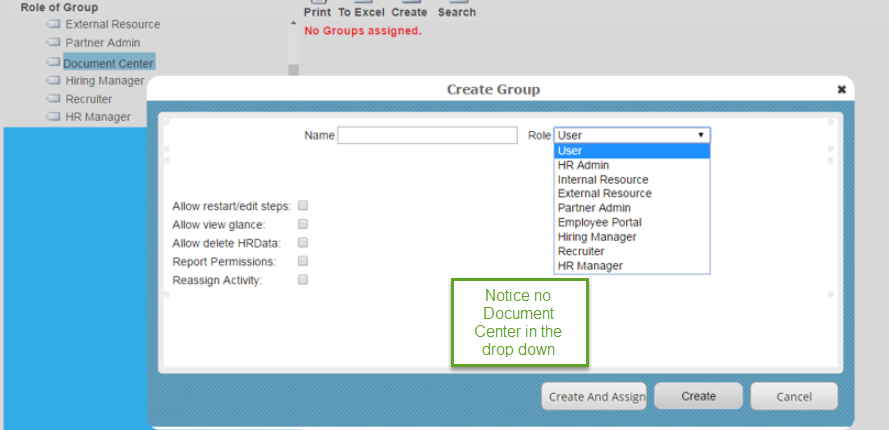The height and width of the screenshot is (430, 889).
Task: Click the No Groups assigned message
Action: [x=363, y=31]
